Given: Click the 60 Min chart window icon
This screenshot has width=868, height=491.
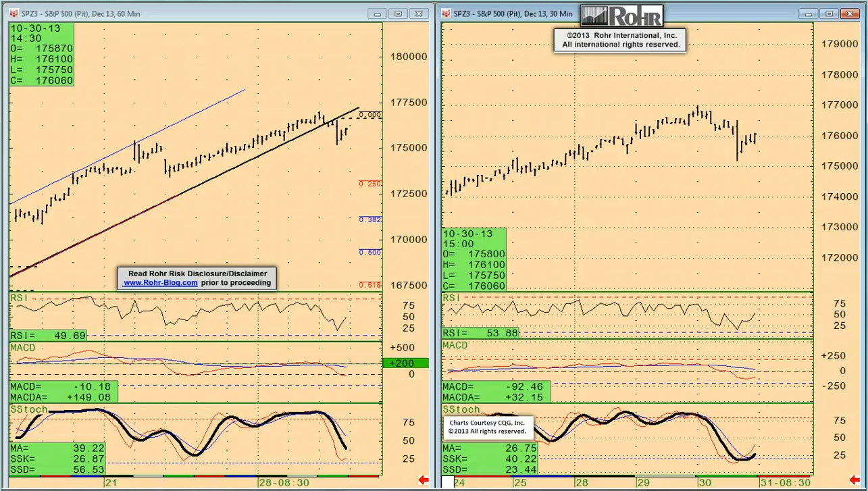Looking at the screenshot, I should coord(14,14).
